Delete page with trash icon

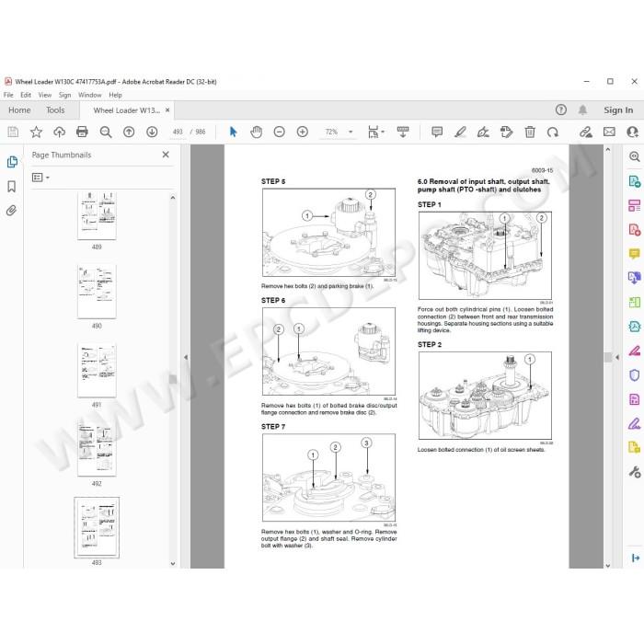coord(530,132)
